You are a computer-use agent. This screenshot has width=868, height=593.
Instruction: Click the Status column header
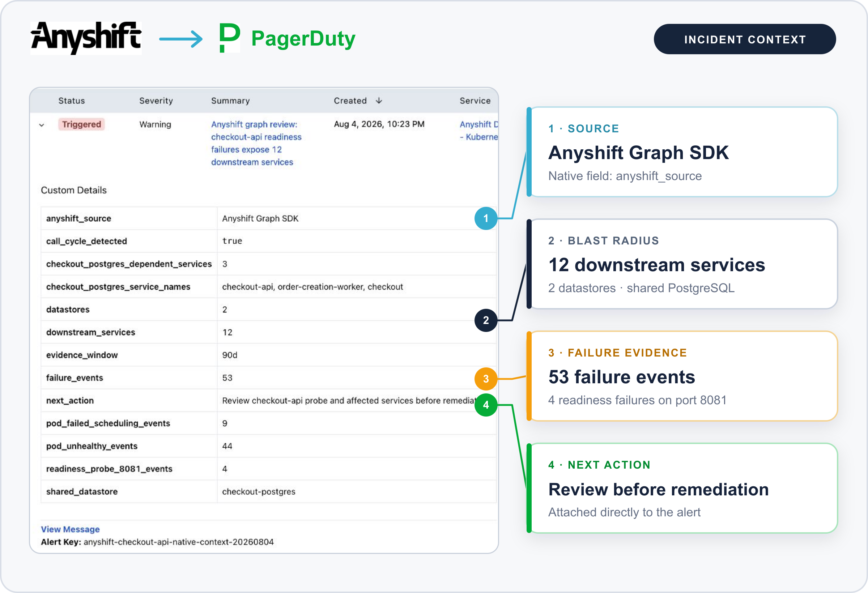click(x=71, y=101)
